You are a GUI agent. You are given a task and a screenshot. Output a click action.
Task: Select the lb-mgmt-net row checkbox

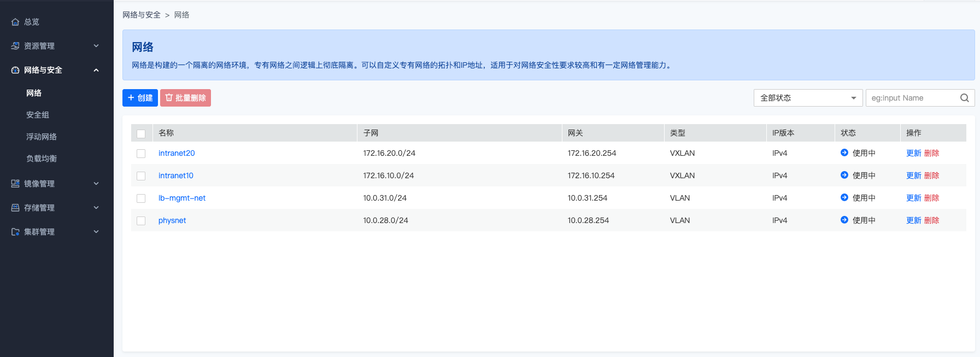(141, 198)
